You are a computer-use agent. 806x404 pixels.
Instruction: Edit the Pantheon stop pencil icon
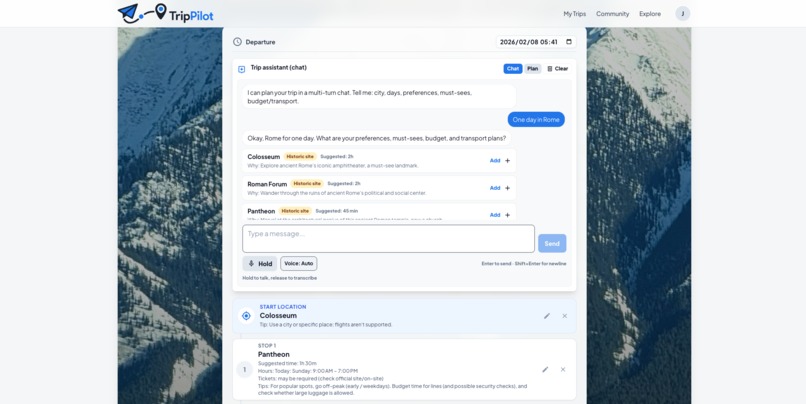tap(545, 370)
